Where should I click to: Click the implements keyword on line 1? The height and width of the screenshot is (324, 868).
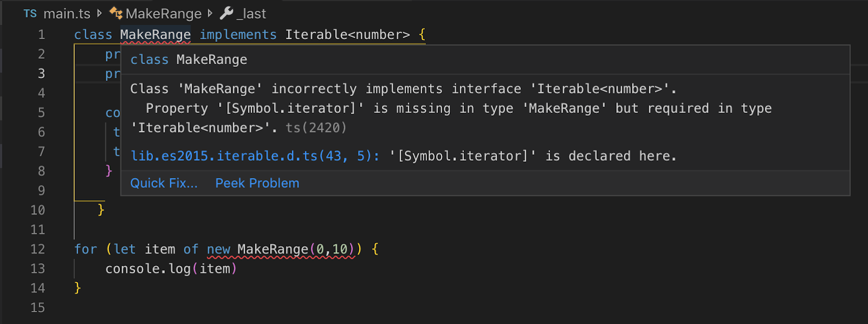(238, 35)
